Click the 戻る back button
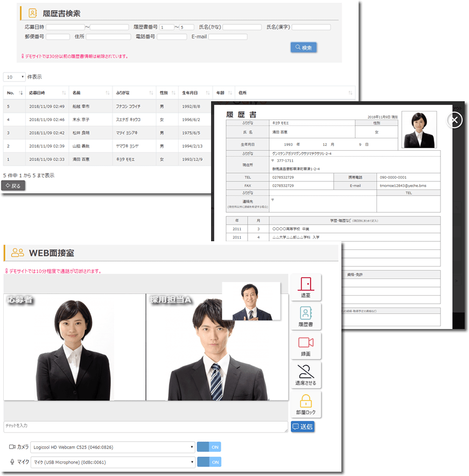Viewport: 469px width, 476px height. click(13, 186)
